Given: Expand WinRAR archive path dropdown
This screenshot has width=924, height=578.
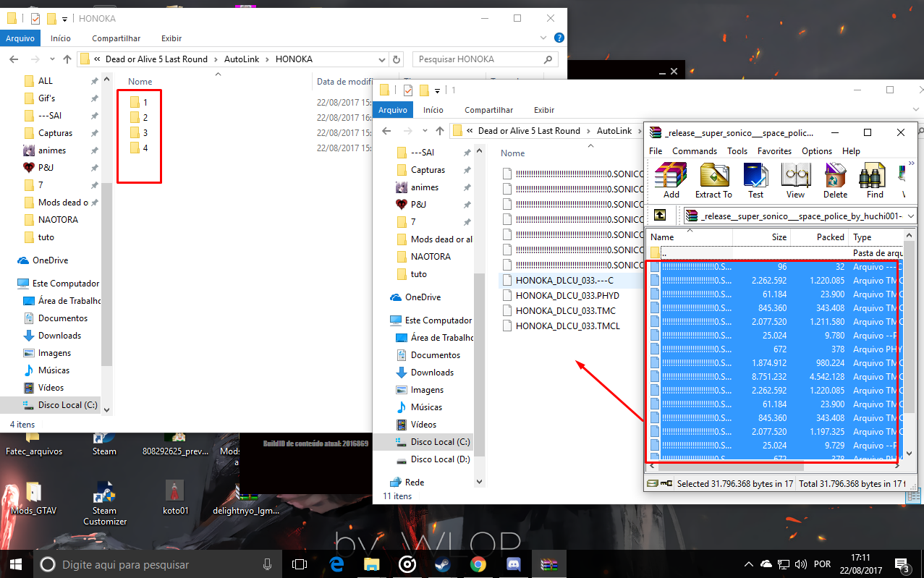Looking at the screenshot, I should click(910, 216).
